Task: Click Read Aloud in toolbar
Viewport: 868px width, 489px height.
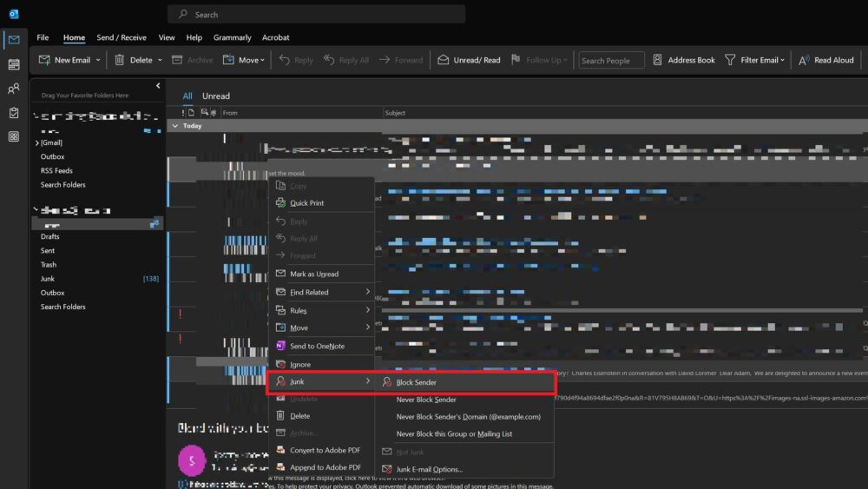Action: [804, 60]
